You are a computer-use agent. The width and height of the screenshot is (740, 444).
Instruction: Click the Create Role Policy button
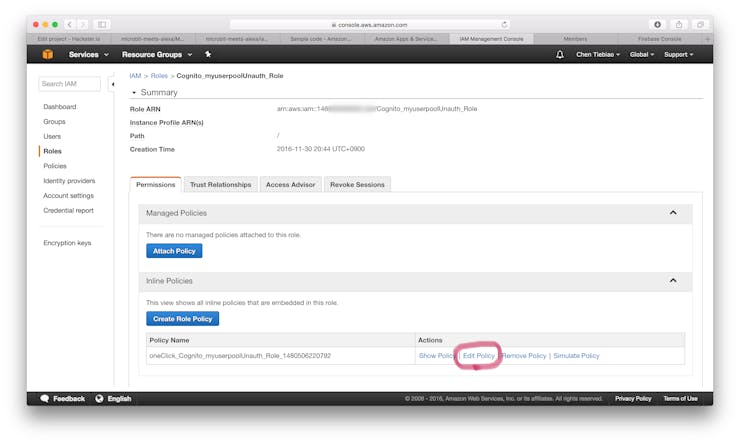(183, 319)
